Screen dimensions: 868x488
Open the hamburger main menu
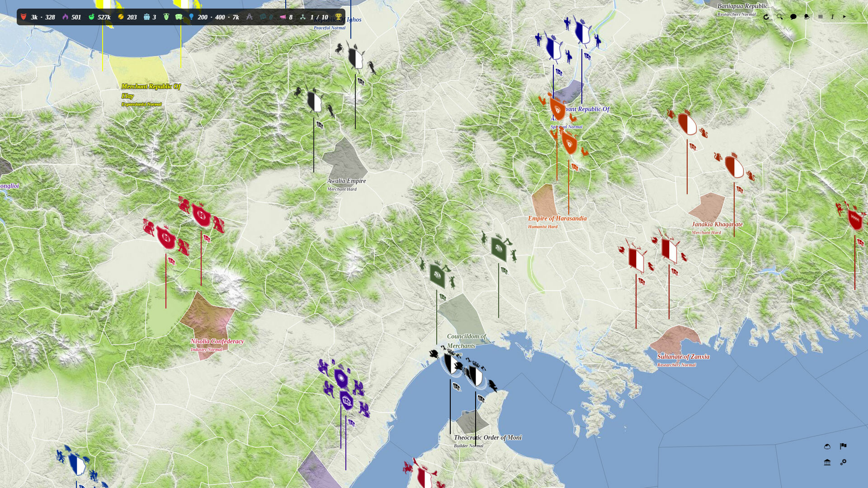(821, 17)
